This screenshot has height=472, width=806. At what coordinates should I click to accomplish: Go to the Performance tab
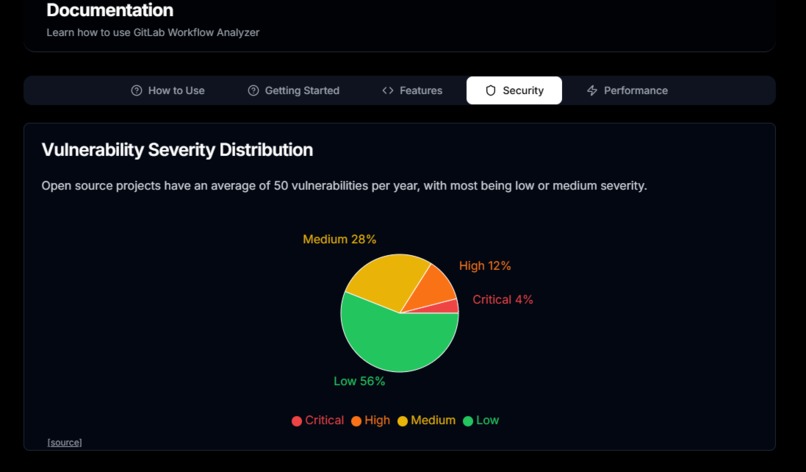627,90
